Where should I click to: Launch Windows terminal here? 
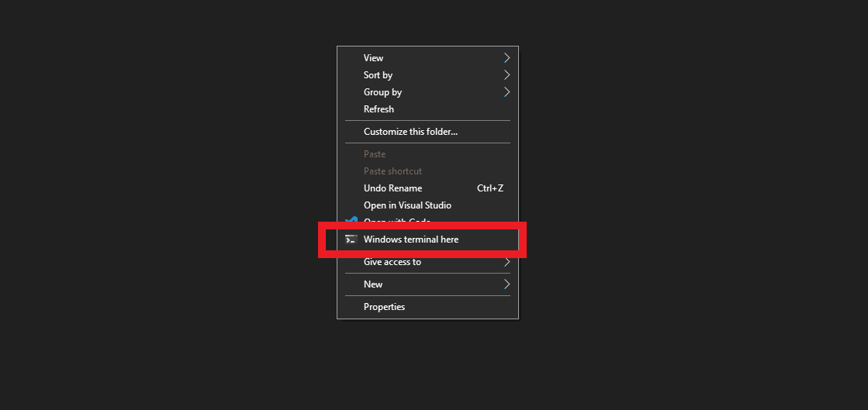[411, 239]
